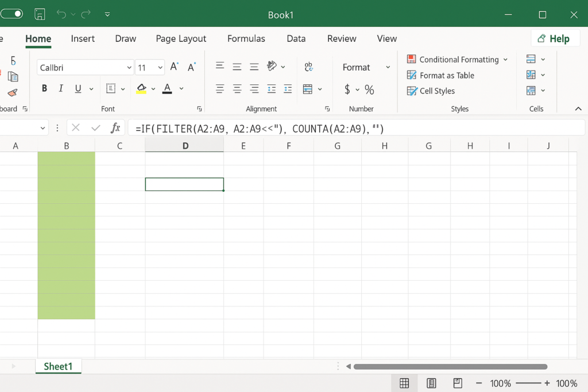Open Customize Quick Access Toolbar menu
The width and height of the screenshot is (588, 392).
pos(107,14)
